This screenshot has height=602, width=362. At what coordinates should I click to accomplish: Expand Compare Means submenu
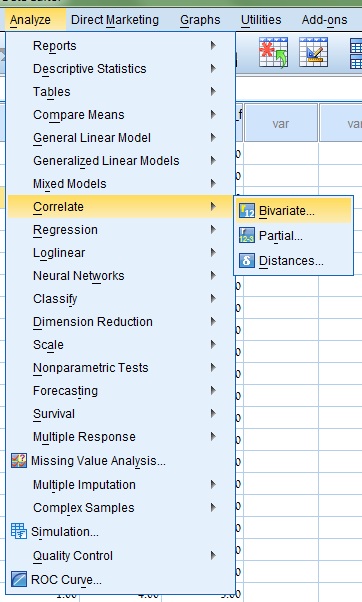(x=121, y=115)
